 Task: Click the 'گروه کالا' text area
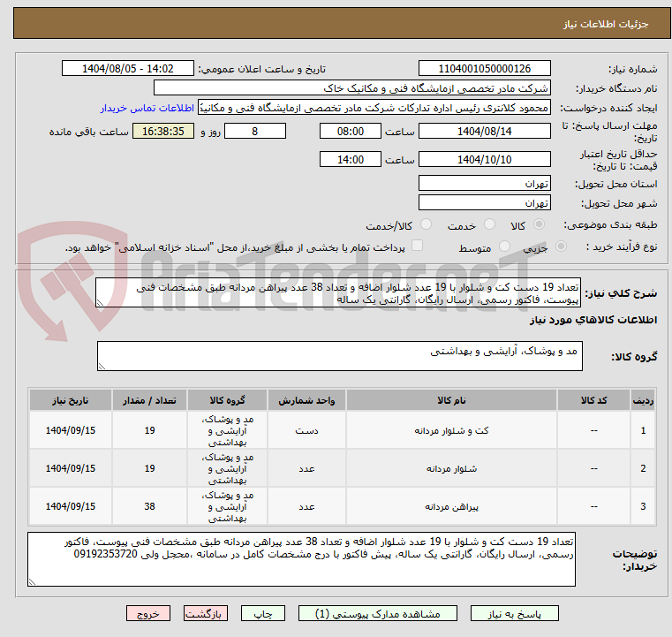pyautogui.click(x=338, y=356)
